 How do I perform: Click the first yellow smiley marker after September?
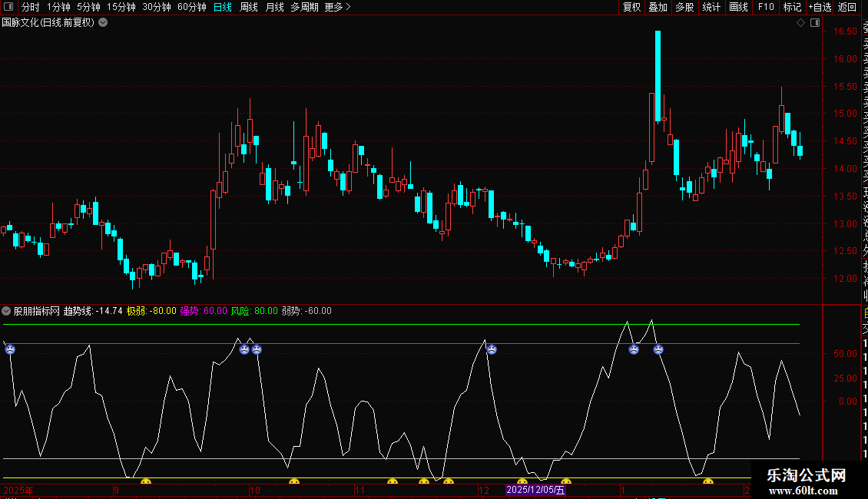click(x=145, y=482)
